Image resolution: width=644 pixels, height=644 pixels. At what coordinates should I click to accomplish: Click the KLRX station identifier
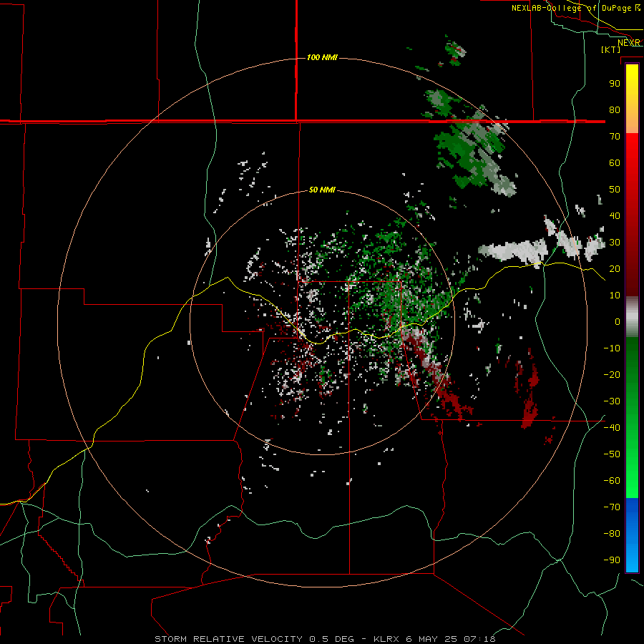(386, 639)
